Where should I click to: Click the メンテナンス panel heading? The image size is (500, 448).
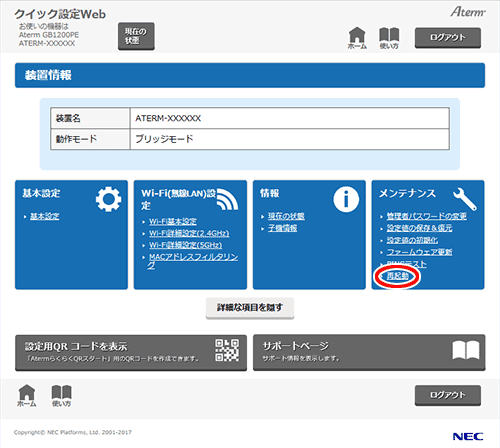tap(407, 193)
